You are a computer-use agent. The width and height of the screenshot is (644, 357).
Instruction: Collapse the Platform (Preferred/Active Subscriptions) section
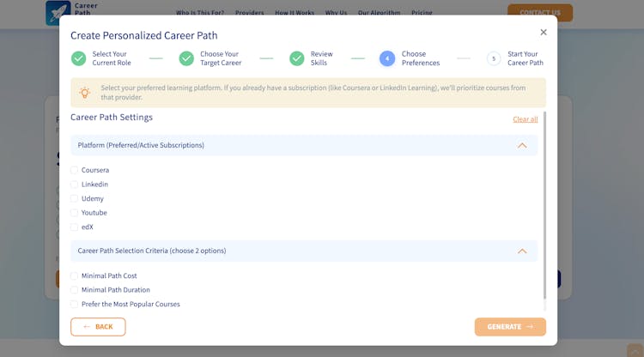click(522, 145)
